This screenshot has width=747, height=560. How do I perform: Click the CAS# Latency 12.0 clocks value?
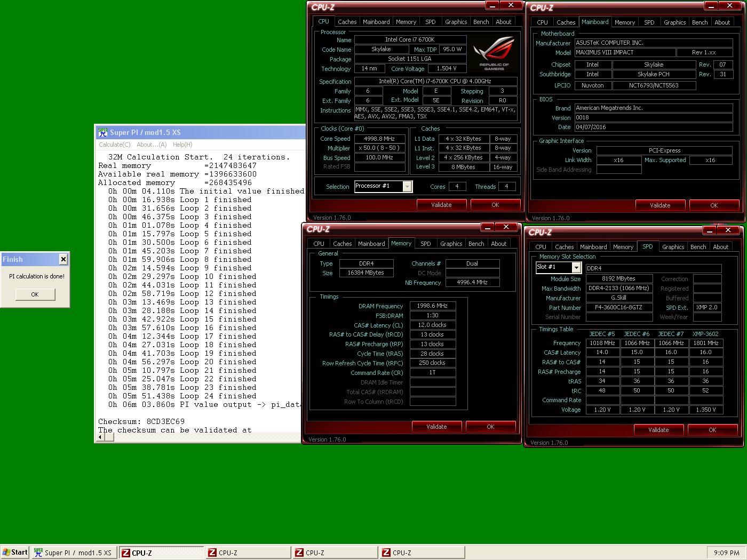[x=432, y=325]
